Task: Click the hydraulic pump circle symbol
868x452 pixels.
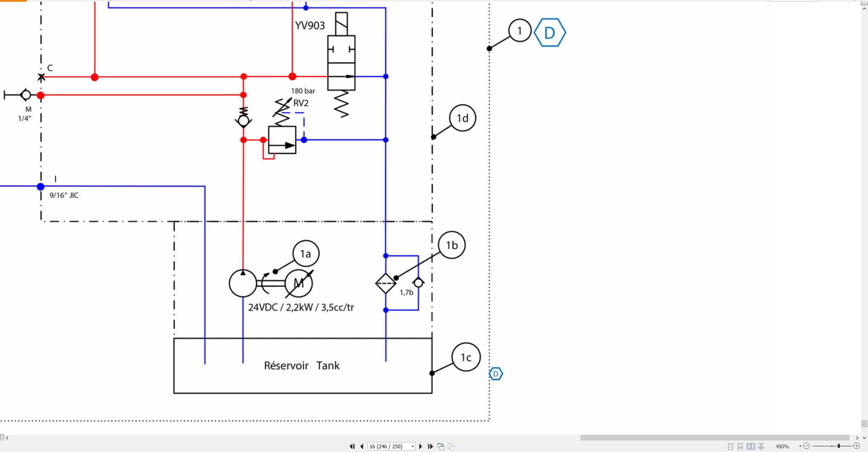Action: [x=243, y=283]
